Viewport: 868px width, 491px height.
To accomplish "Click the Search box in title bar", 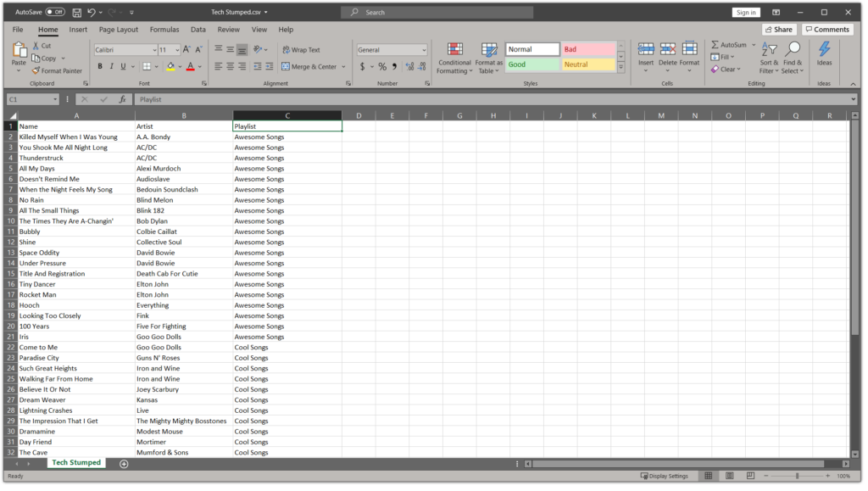I will pyautogui.click(x=437, y=12).
